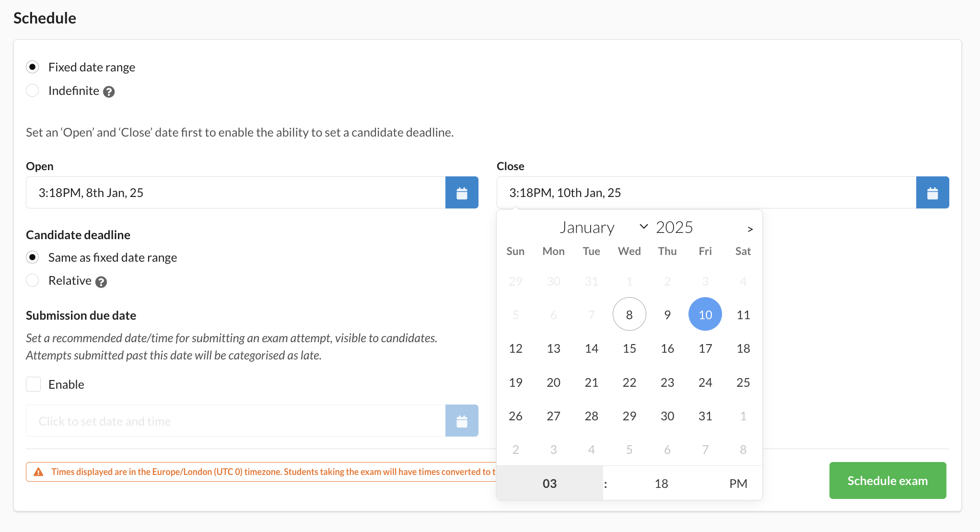
Task: Click the warning triangle in the timezone notice
Action: pos(38,471)
